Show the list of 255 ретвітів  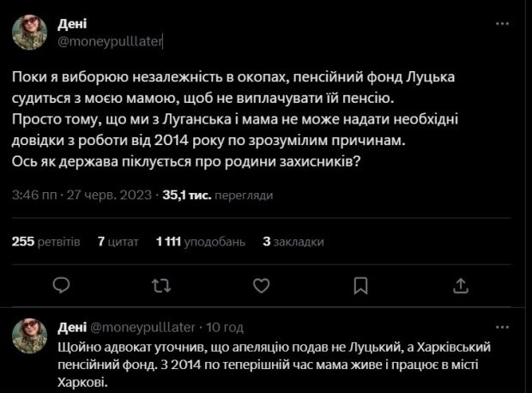click(x=46, y=242)
